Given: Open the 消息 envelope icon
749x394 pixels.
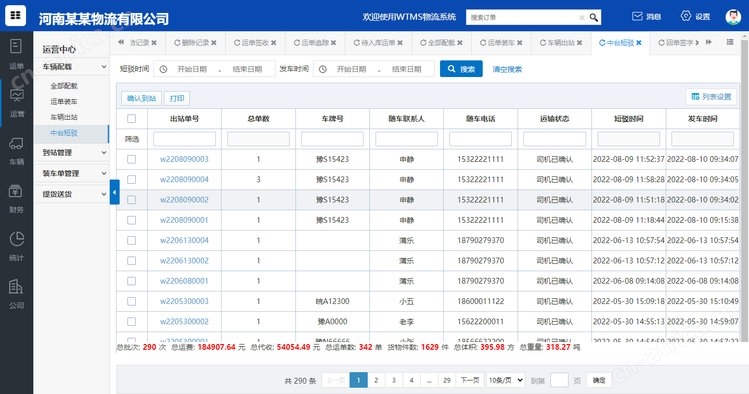Looking at the screenshot, I should pos(637,16).
